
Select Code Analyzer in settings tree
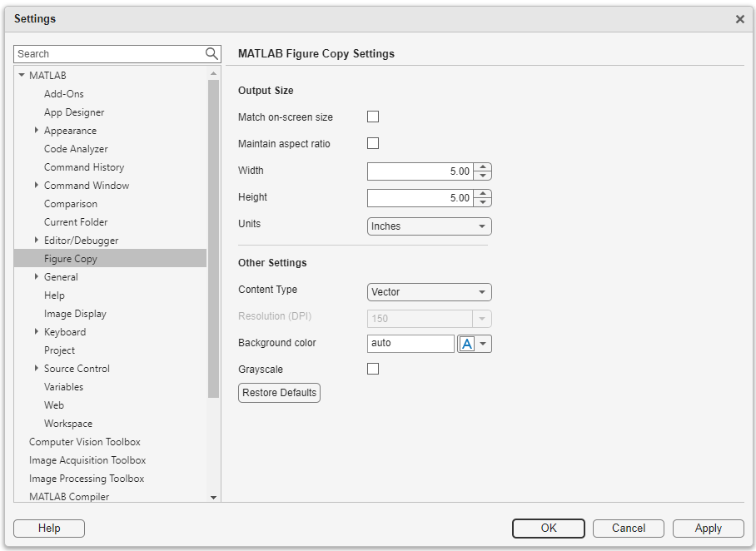tap(76, 149)
